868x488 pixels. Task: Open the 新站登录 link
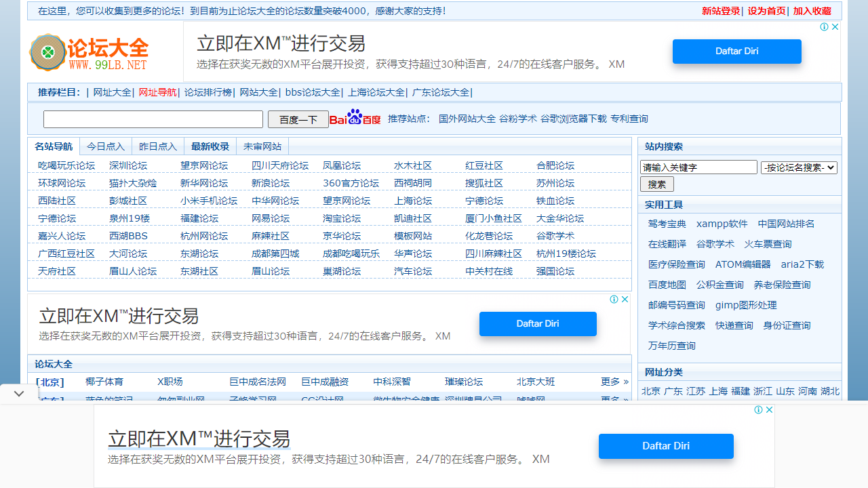(x=720, y=11)
